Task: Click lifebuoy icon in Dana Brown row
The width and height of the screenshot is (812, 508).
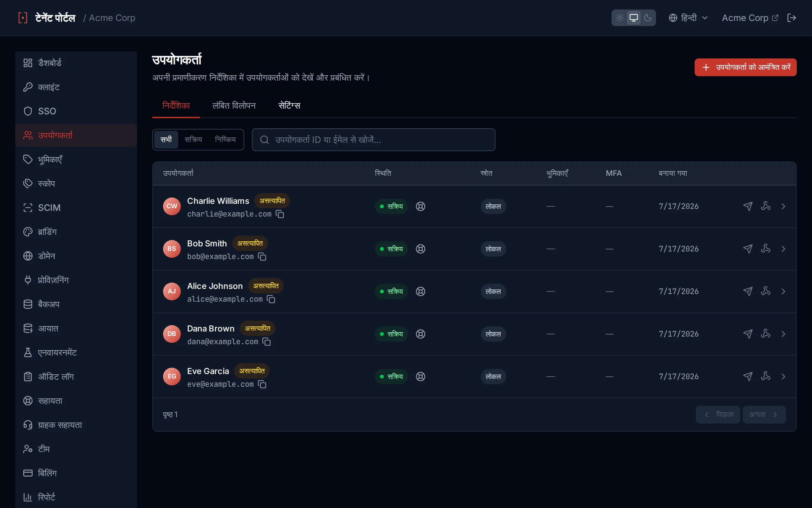Action: pos(420,334)
